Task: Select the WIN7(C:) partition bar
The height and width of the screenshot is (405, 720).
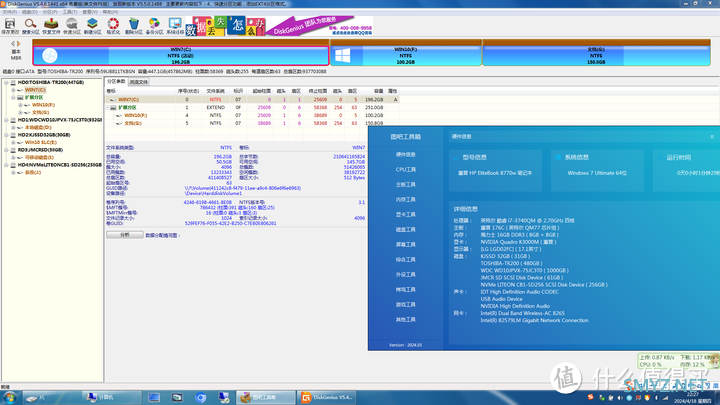Action: point(181,55)
